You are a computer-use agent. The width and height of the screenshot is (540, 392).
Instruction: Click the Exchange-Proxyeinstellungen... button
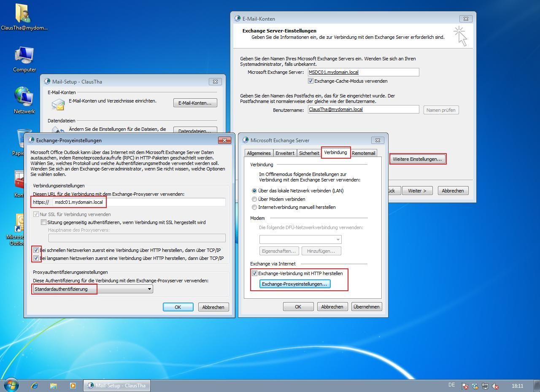click(294, 284)
